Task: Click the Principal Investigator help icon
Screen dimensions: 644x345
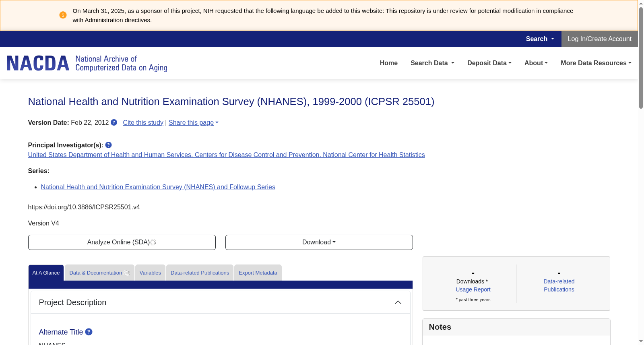Action: (108, 145)
